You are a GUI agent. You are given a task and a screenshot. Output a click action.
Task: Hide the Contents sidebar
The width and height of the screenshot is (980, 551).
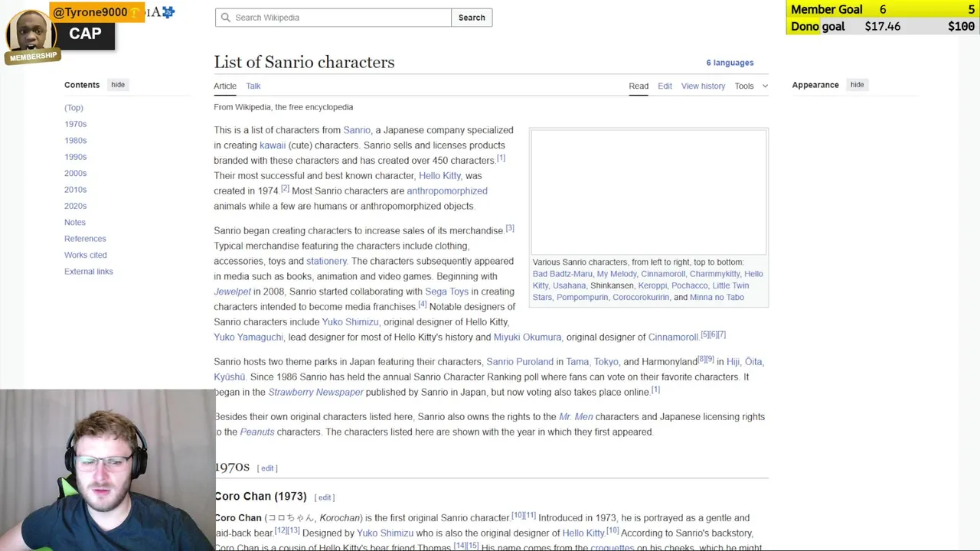pos(118,85)
